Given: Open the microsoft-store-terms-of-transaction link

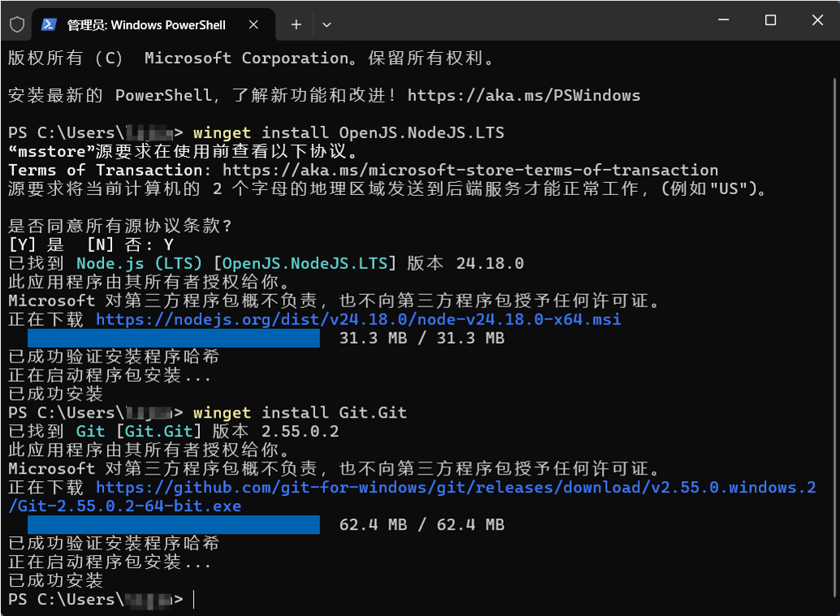Looking at the screenshot, I should pos(470,171).
